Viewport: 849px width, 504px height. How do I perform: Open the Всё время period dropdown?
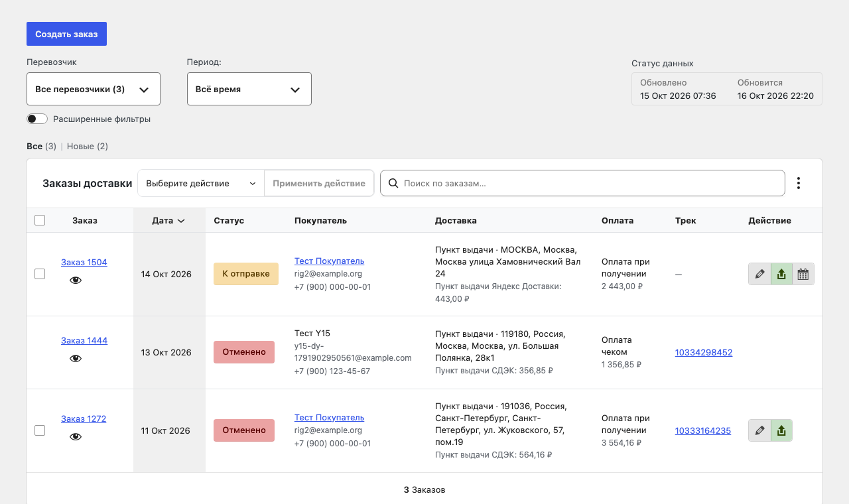click(249, 89)
